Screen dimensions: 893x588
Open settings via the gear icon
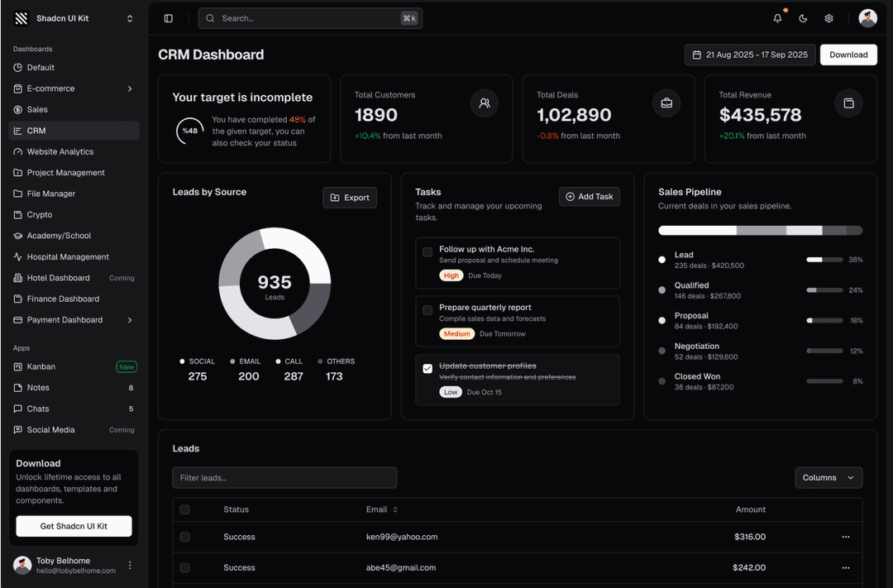click(x=829, y=17)
